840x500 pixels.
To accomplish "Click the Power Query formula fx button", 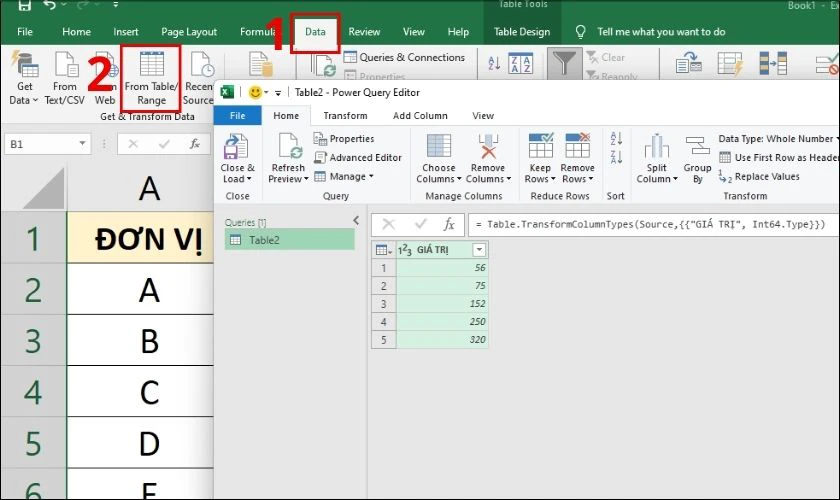I will [449, 225].
